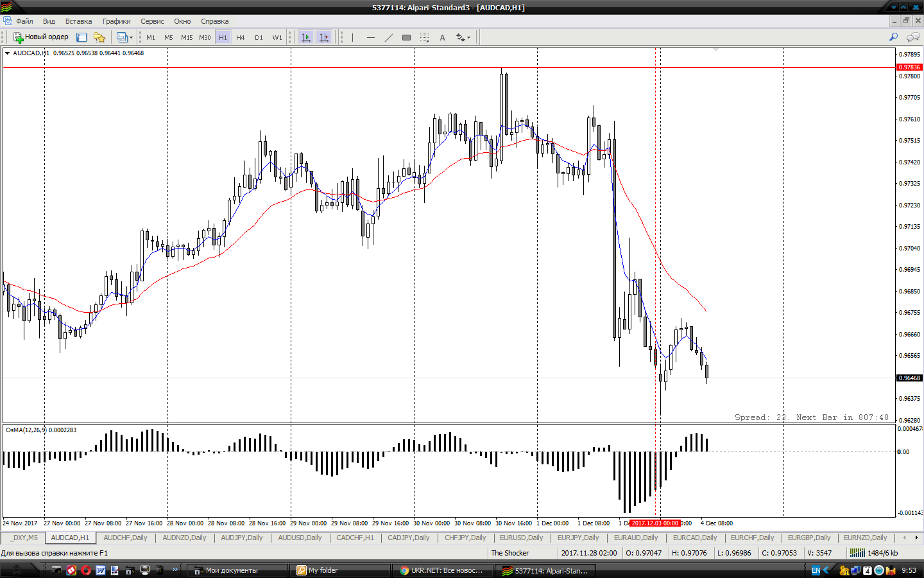Switch to AUDJPY,Daily chart tab
Image resolution: width=924 pixels, height=578 pixels.
click(242, 538)
